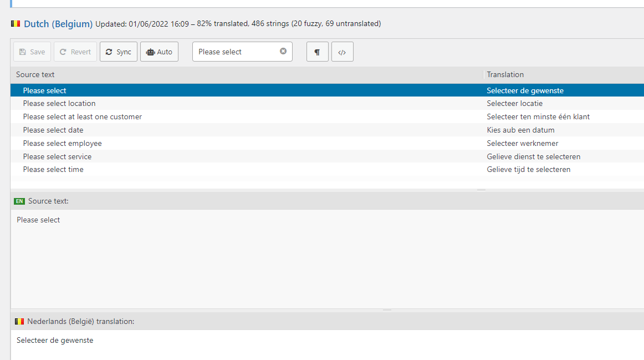Select the 'Please select service' row
644x360 pixels.
click(x=327, y=156)
